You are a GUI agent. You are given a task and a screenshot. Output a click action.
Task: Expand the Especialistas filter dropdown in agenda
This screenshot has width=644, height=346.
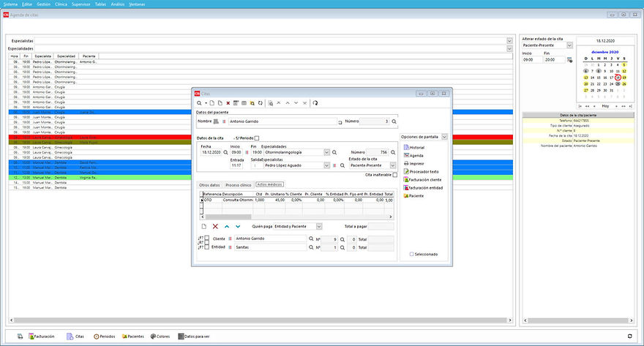509,41
